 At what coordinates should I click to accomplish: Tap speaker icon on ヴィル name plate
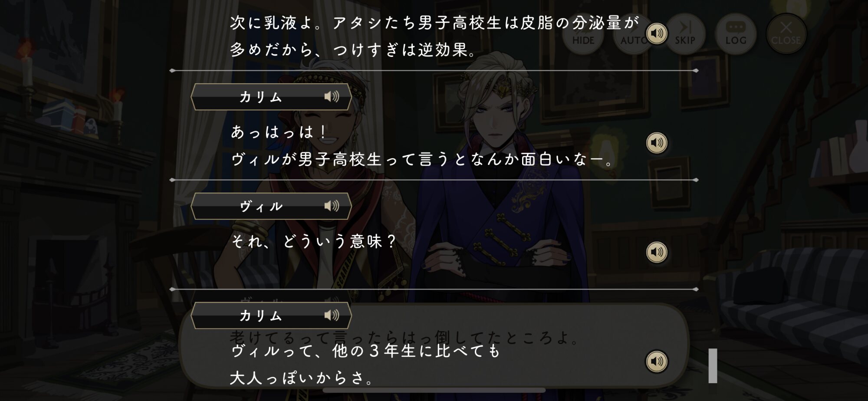click(x=332, y=206)
